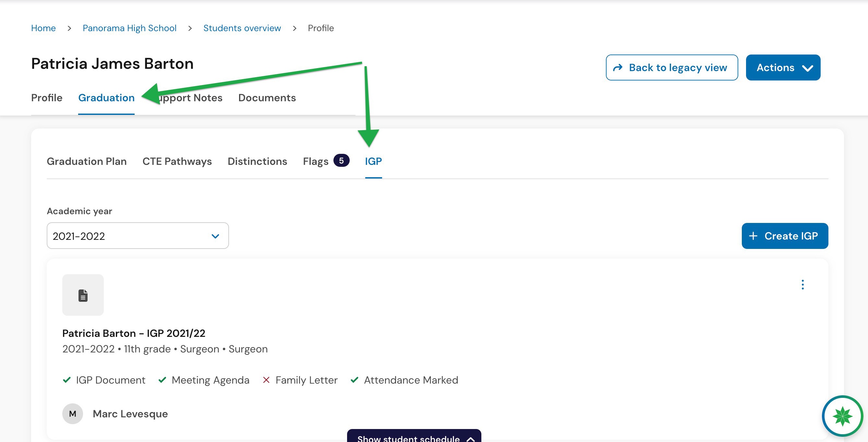Click the IGP document file icon
The image size is (868, 442).
click(83, 295)
